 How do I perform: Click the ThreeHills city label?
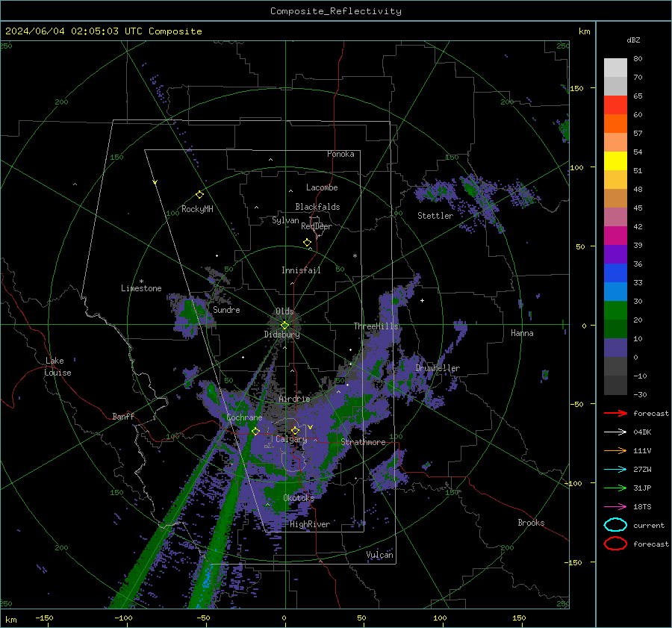376,326
